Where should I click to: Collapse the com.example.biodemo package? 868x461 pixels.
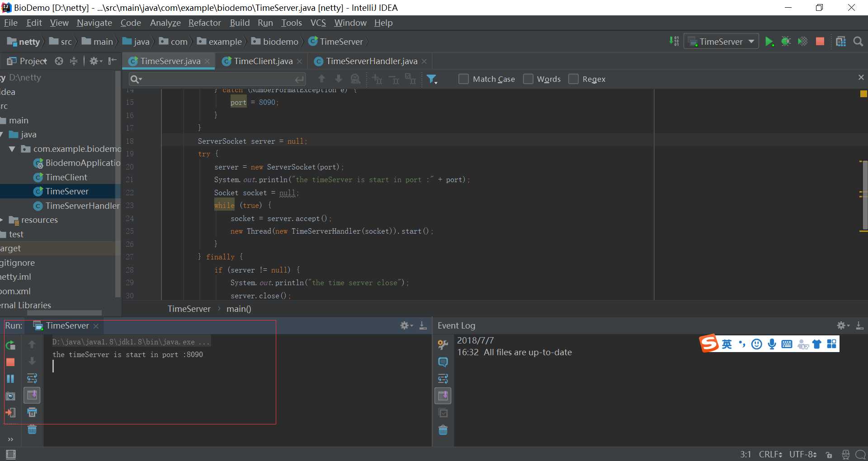pos(12,149)
